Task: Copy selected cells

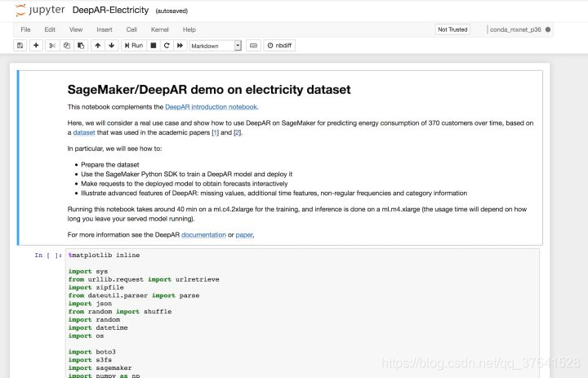Action: coord(66,46)
